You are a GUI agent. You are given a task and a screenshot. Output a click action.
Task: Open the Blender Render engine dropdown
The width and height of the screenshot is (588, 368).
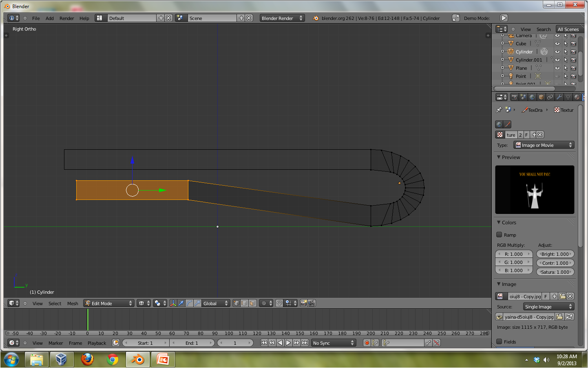282,18
